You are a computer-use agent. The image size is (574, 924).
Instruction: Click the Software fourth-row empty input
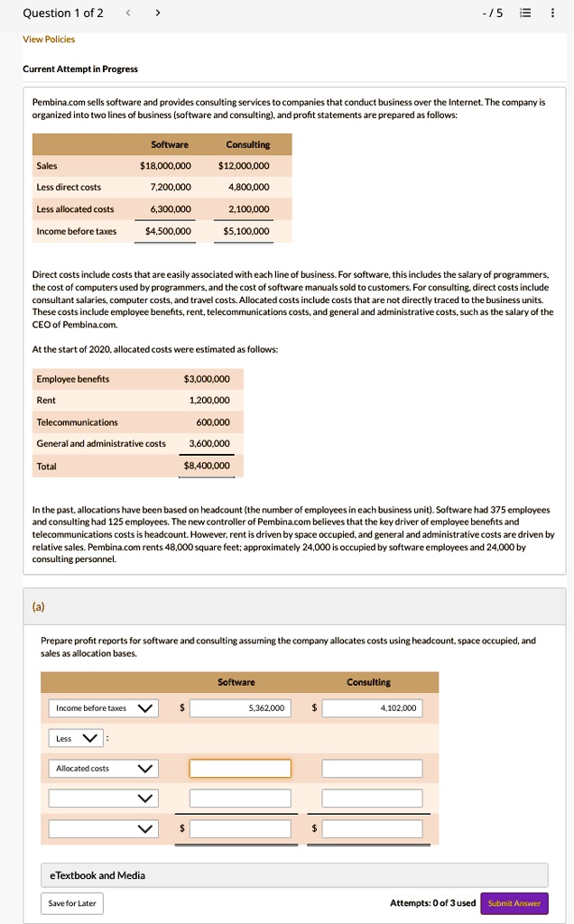[x=240, y=799]
